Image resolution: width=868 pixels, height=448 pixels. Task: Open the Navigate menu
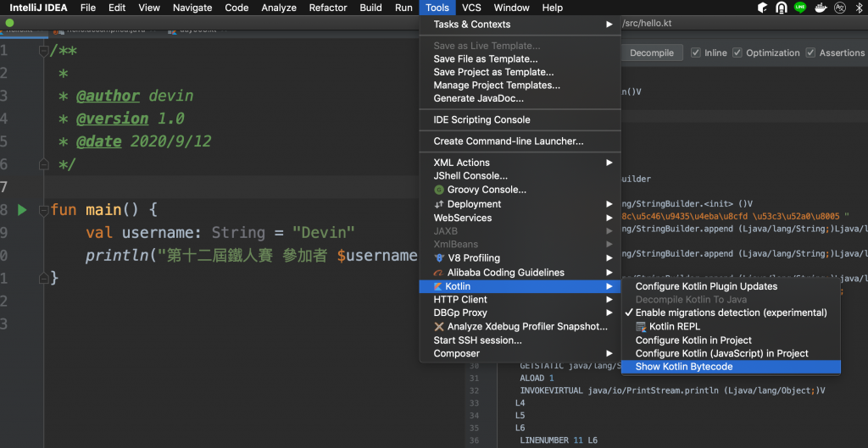pyautogui.click(x=192, y=8)
